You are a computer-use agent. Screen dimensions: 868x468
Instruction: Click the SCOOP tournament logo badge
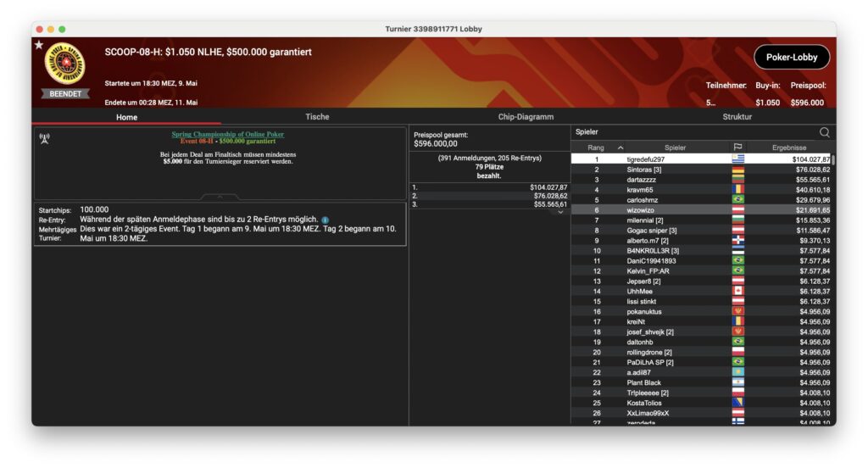(x=64, y=64)
